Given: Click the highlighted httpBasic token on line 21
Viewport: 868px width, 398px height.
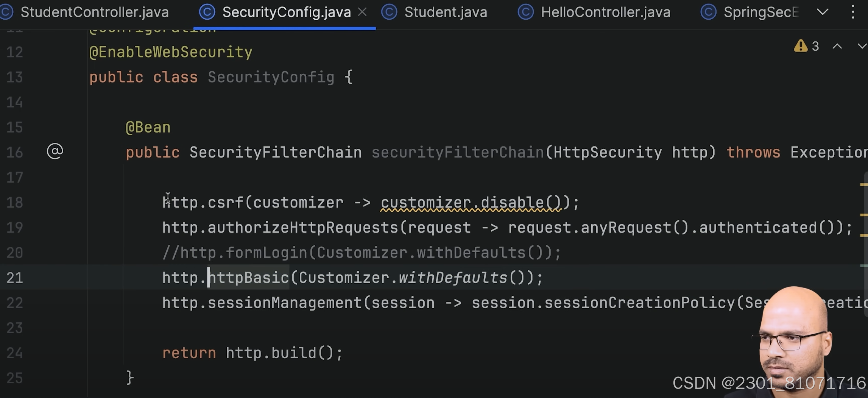Looking at the screenshot, I should click(248, 277).
